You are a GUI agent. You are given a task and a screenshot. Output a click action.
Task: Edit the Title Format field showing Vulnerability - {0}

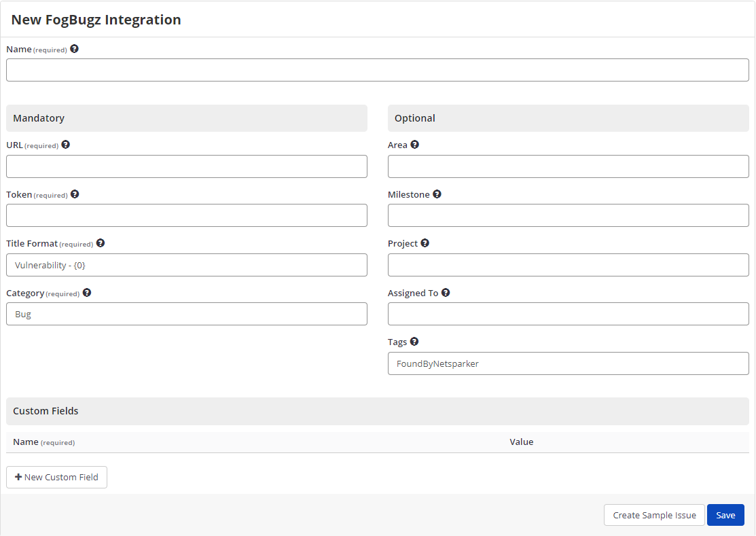187,265
